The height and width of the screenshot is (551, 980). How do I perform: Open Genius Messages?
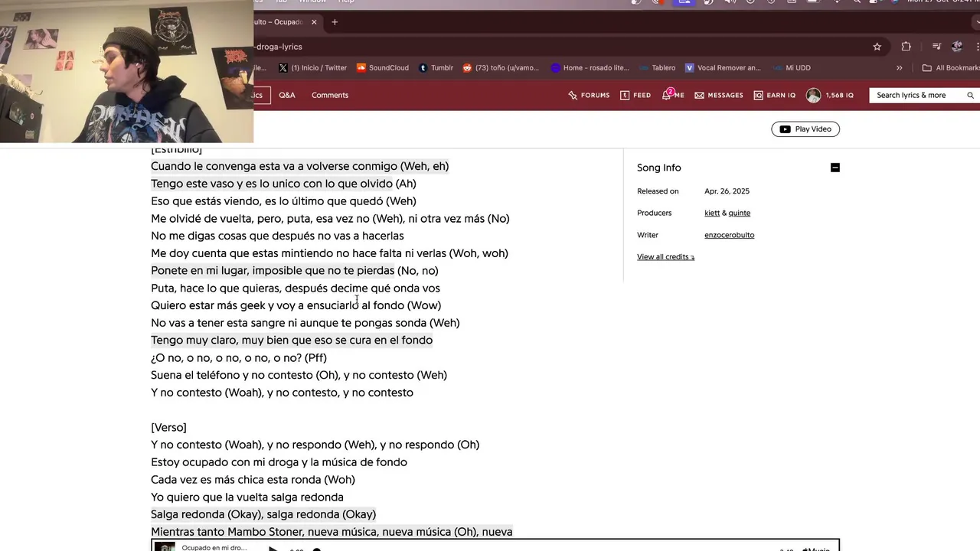(719, 96)
